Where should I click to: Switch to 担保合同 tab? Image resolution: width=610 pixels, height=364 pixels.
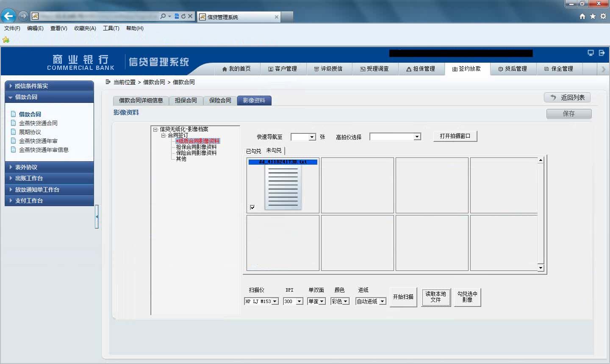[x=186, y=100]
